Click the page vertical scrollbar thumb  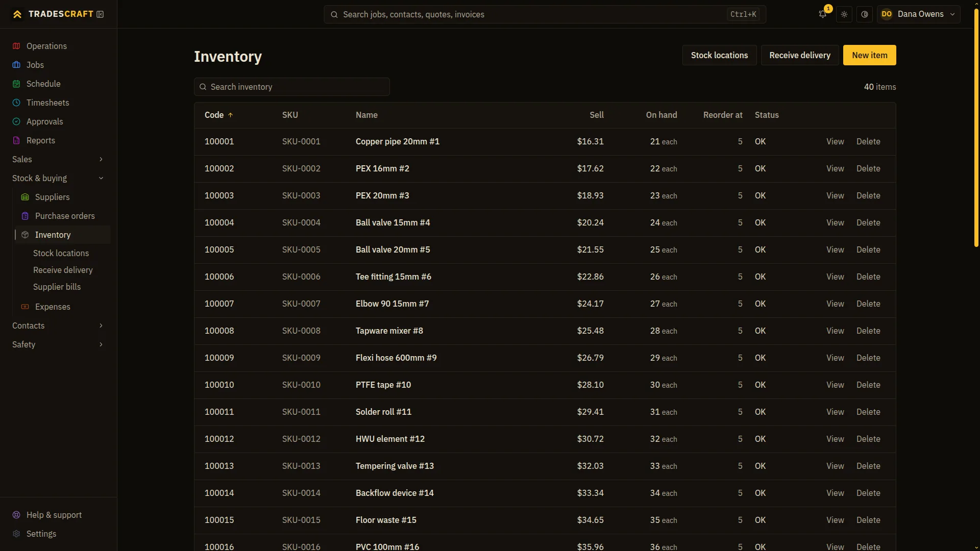pyautogui.click(x=976, y=128)
